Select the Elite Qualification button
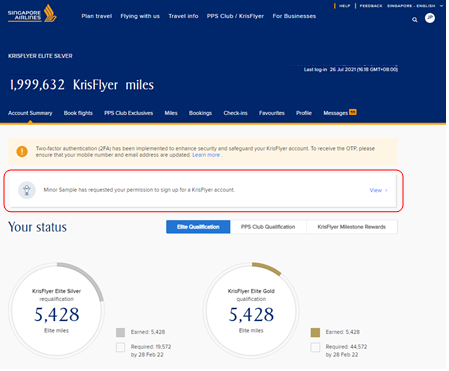Screen dimensions: 449x371 tap(198, 227)
